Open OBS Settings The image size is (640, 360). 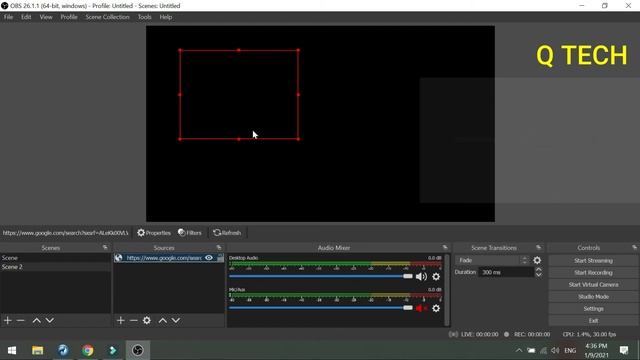pos(593,309)
